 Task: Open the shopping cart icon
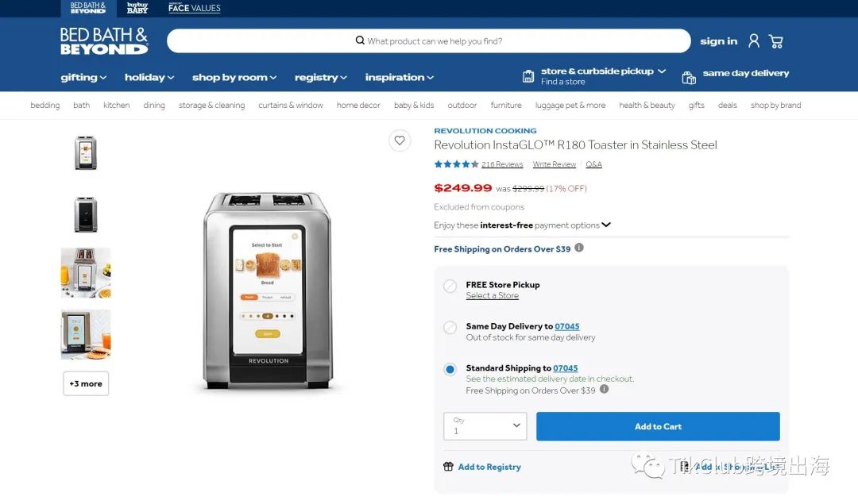tap(776, 41)
